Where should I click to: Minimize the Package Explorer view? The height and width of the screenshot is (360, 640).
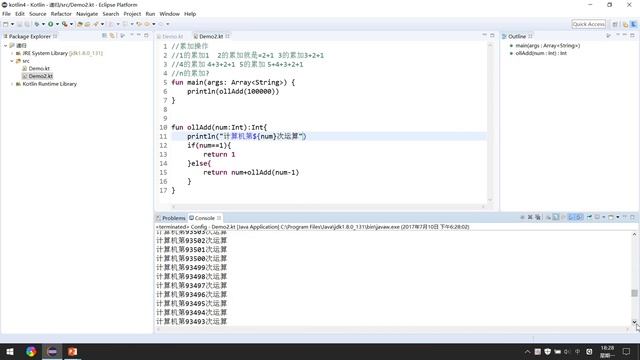point(139,36)
